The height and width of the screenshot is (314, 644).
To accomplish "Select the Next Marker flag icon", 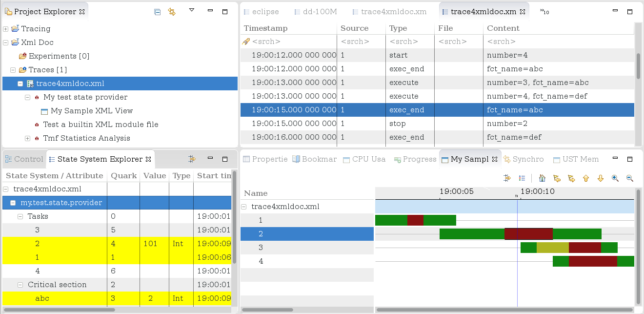I will click(x=572, y=178).
